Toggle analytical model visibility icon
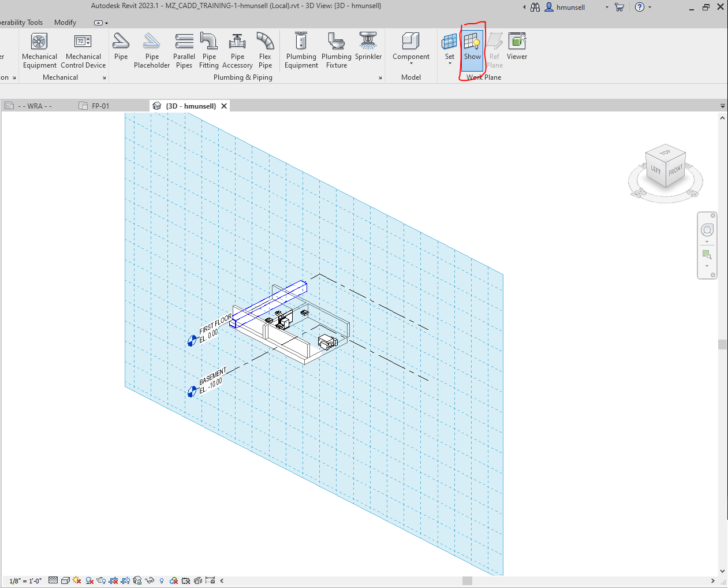Image resolution: width=728 pixels, height=588 pixels. 198,580
